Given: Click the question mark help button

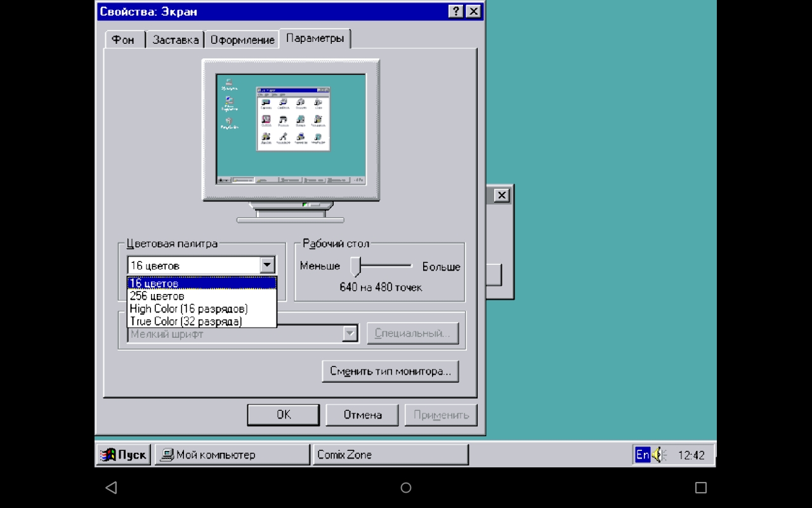Looking at the screenshot, I should (x=455, y=11).
